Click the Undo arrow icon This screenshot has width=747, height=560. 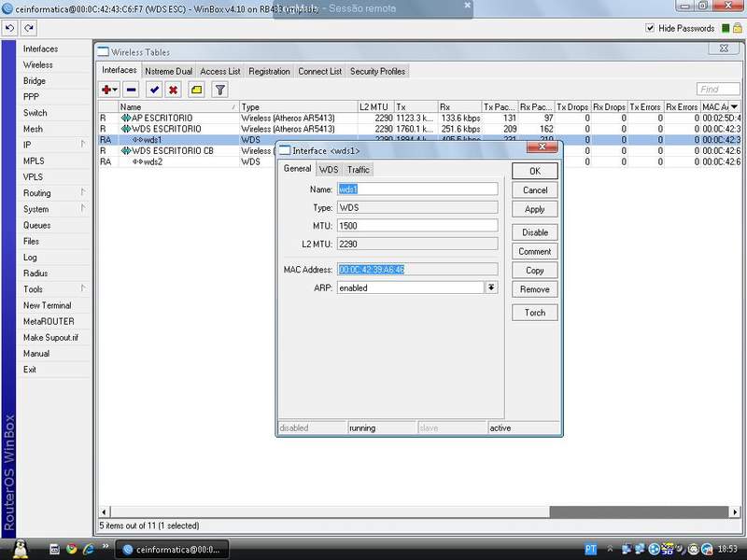click(x=10, y=29)
